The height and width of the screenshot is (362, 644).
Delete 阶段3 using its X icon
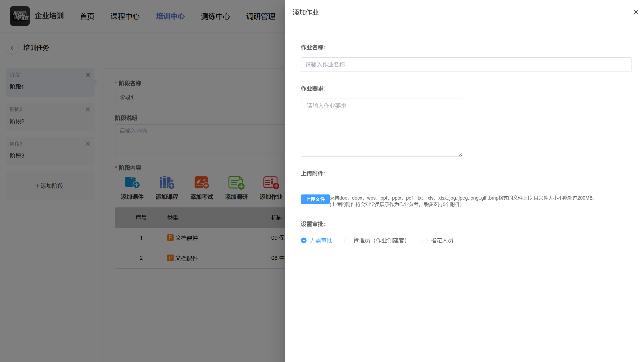(x=87, y=144)
